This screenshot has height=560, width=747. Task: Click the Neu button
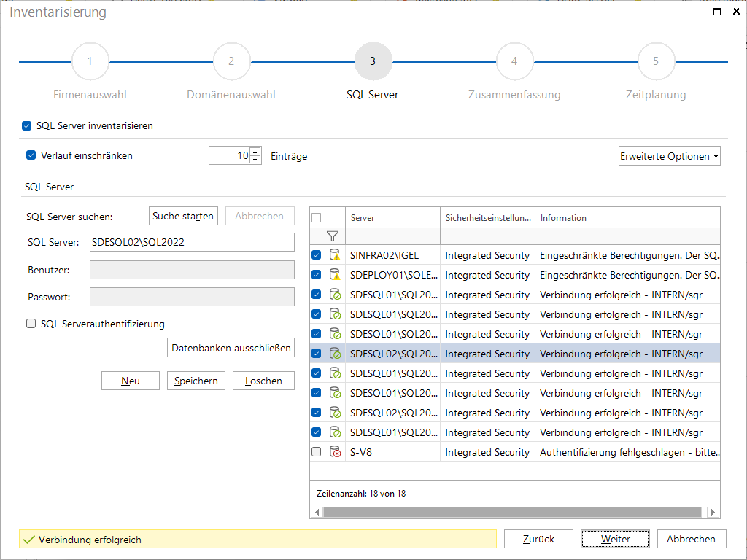[x=131, y=381]
